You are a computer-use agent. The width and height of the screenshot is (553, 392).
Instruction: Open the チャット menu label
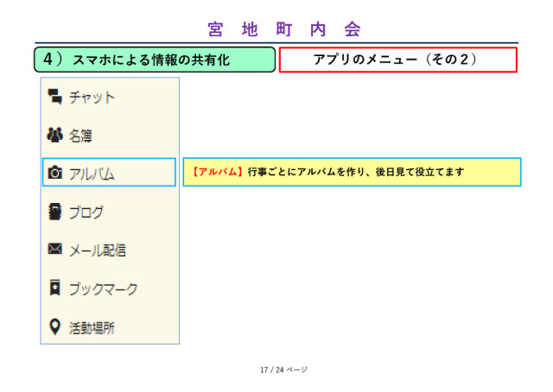click(x=92, y=98)
